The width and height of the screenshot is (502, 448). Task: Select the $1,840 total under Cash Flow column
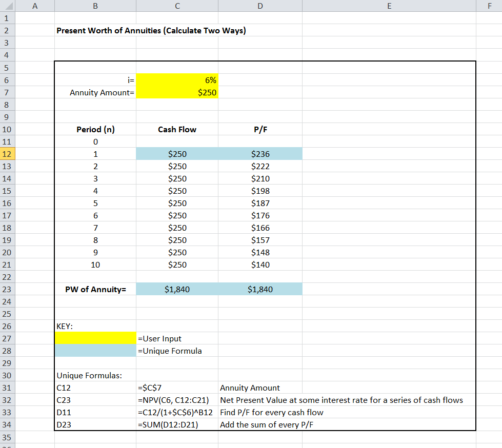pos(177,290)
